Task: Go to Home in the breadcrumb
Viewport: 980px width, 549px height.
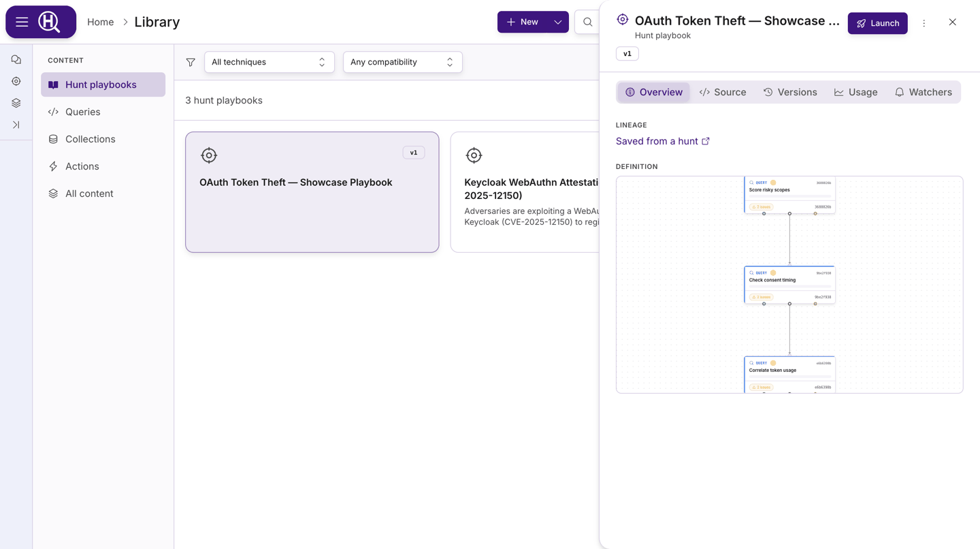Action: pos(101,22)
